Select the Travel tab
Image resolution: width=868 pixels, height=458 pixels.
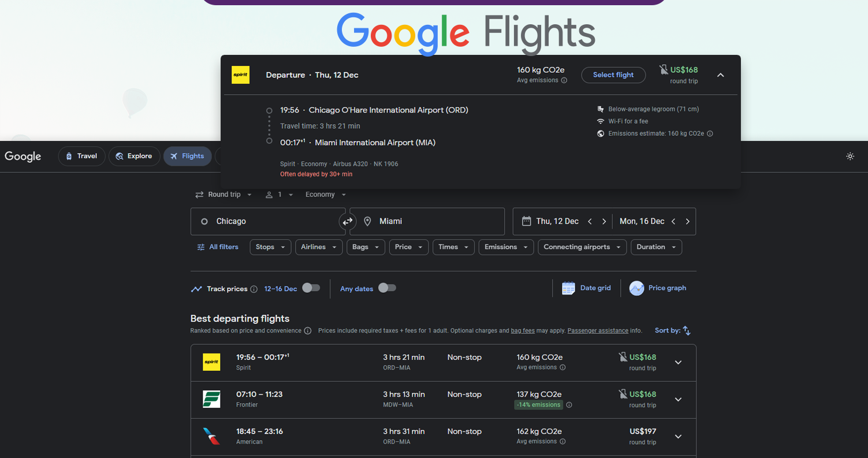click(81, 156)
